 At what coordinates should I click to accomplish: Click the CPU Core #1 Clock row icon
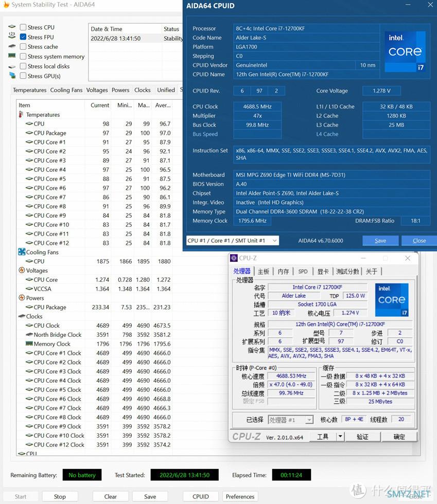click(x=29, y=353)
